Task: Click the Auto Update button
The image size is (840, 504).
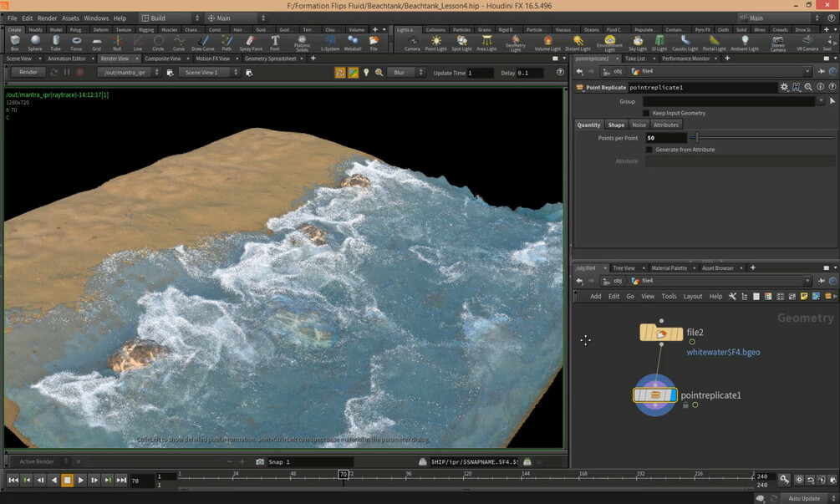Action: tap(804, 498)
